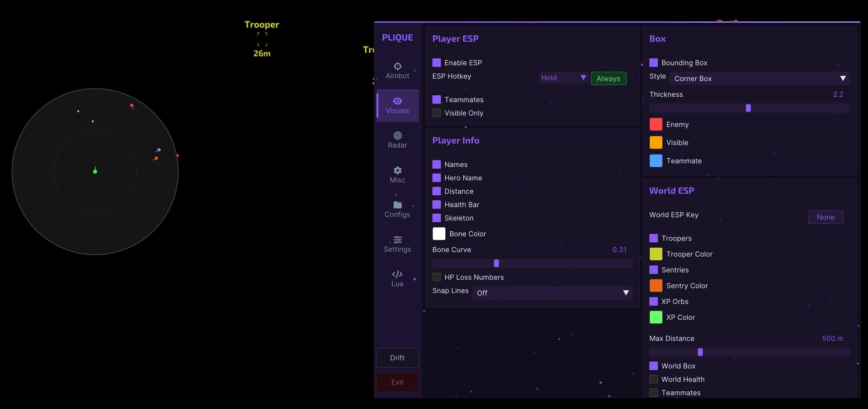The height and width of the screenshot is (409, 868).
Task: Open the Sentry Color orange swatch
Action: [x=656, y=286]
